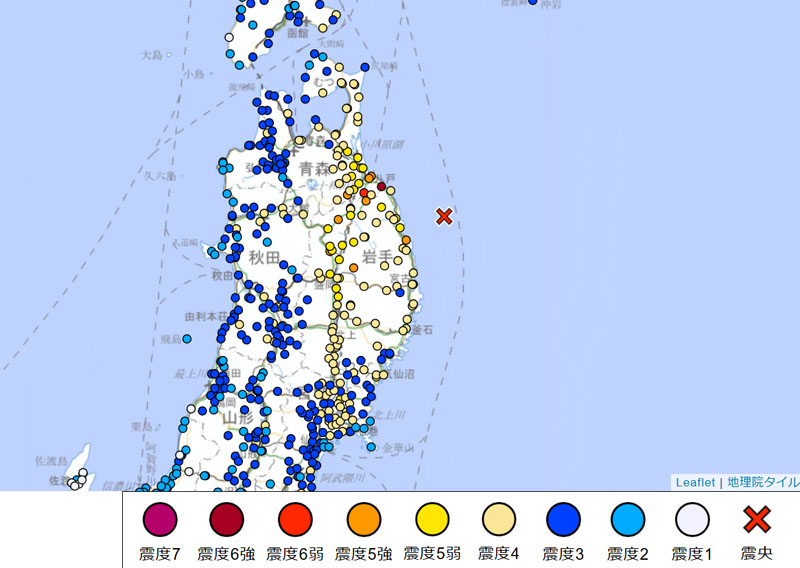
Task: Click the 釜石 city label
Action: coord(422,330)
